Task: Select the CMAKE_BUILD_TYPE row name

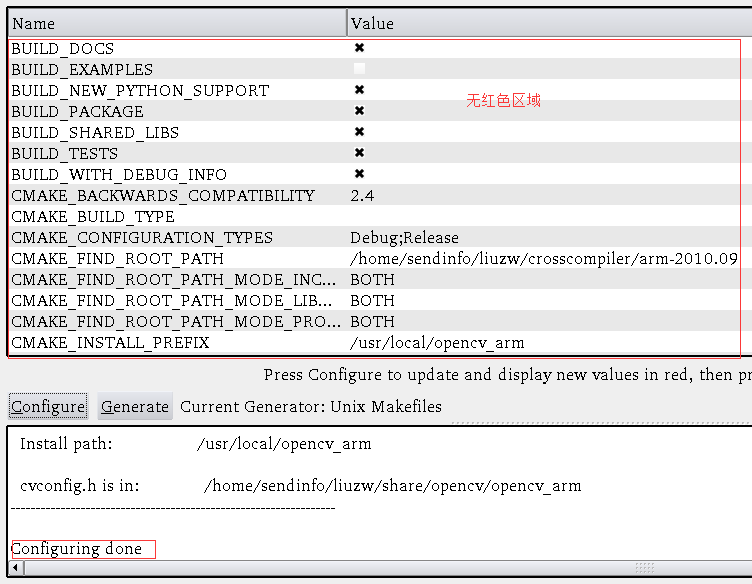Action: click(x=93, y=217)
